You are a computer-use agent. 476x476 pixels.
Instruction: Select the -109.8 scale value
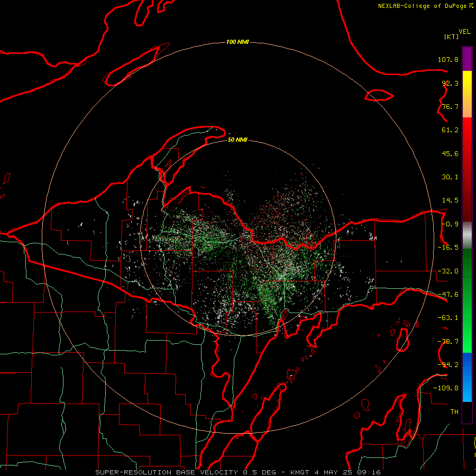coord(446,388)
